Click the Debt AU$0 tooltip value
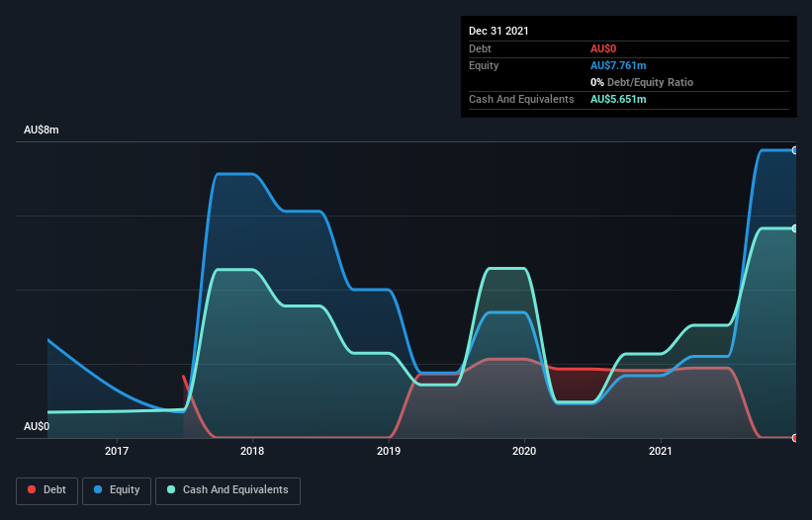This screenshot has width=812, height=520. [603, 48]
